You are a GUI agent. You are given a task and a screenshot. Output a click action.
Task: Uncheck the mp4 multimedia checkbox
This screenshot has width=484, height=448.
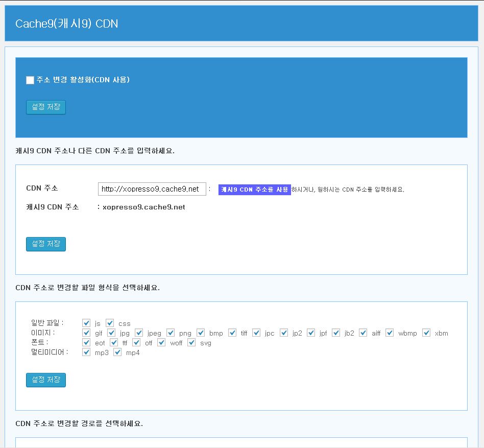click(x=117, y=352)
